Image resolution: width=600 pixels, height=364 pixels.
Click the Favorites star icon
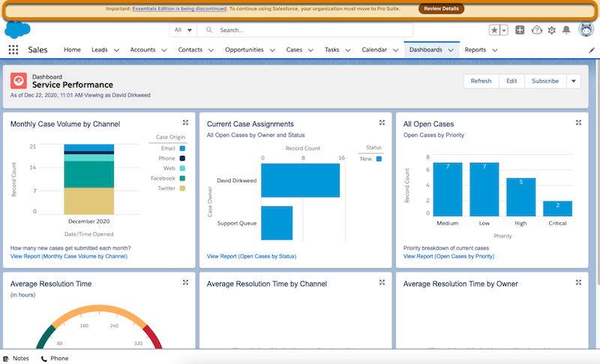click(x=494, y=30)
